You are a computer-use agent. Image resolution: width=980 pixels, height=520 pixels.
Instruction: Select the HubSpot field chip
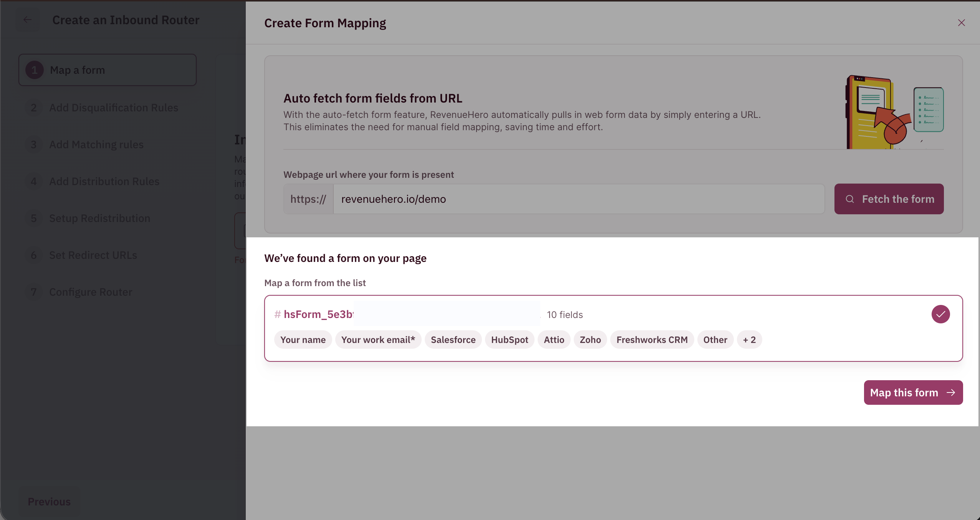click(x=510, y=340)
